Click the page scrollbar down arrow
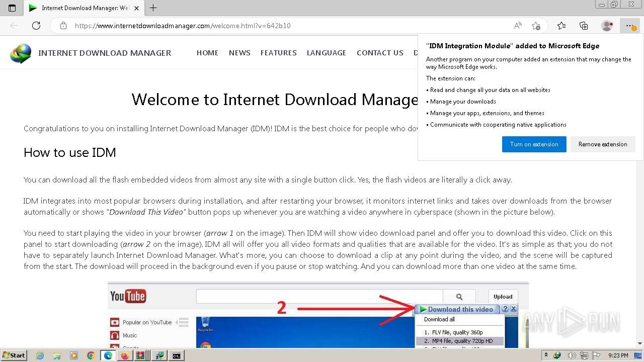Screen dimensions: 644x362 click(x=640, y=343)
